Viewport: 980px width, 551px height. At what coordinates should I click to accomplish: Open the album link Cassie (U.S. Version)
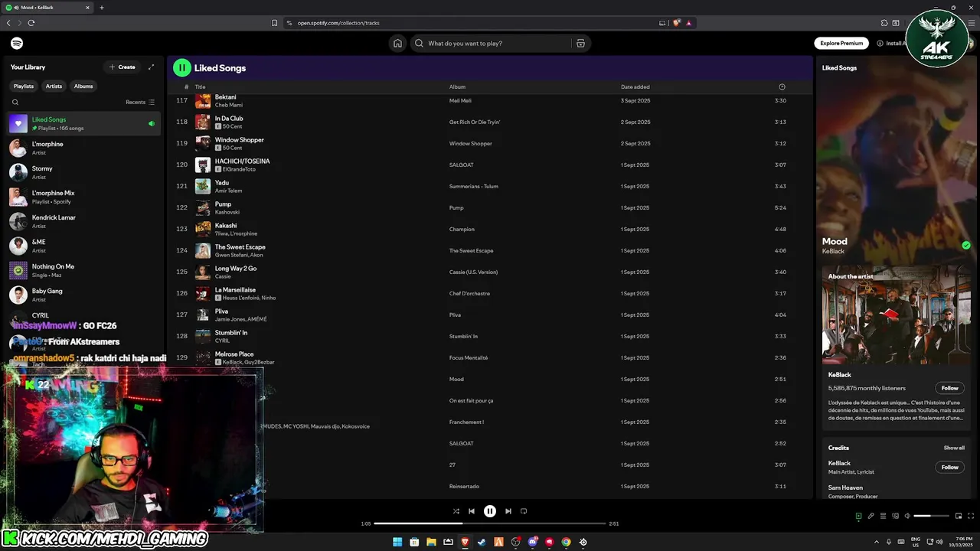click(473, 272)
